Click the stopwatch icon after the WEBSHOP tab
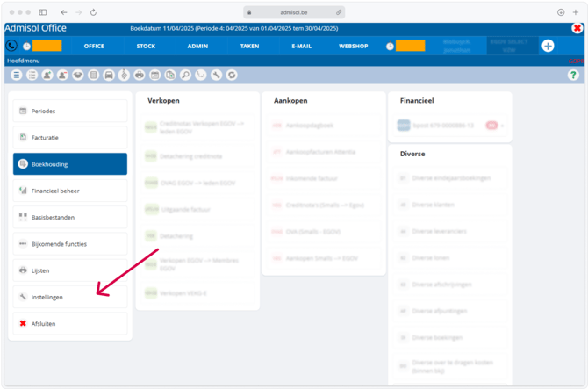588x389 pixels. [x=390, y=47]
